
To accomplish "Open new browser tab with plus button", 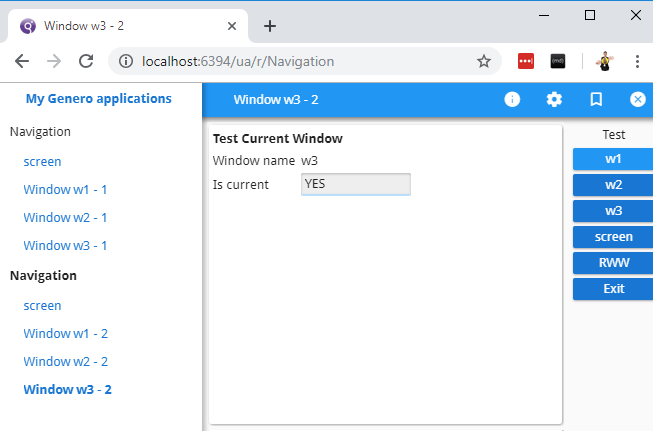I will click(269, 26).
